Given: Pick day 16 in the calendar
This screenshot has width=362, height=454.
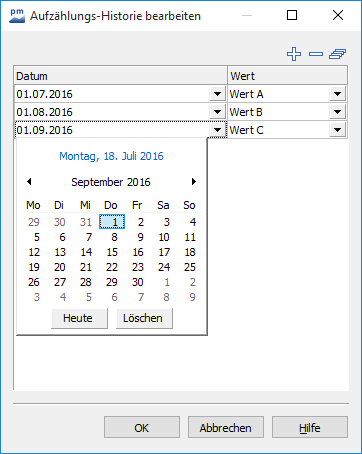Looking at the screenshot, I should coord(138,252).
